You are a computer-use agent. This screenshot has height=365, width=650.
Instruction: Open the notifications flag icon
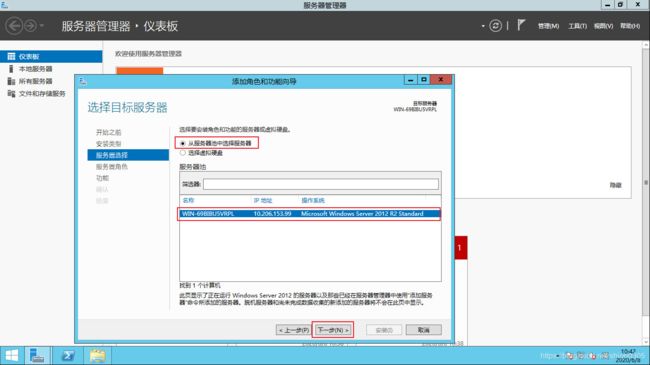[521, 25]
